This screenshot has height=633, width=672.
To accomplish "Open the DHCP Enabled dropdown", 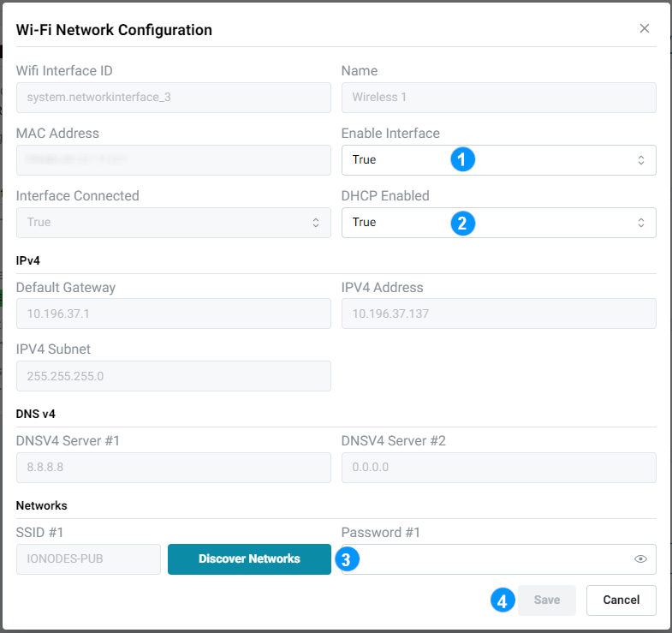I will (x=498, y=223).
